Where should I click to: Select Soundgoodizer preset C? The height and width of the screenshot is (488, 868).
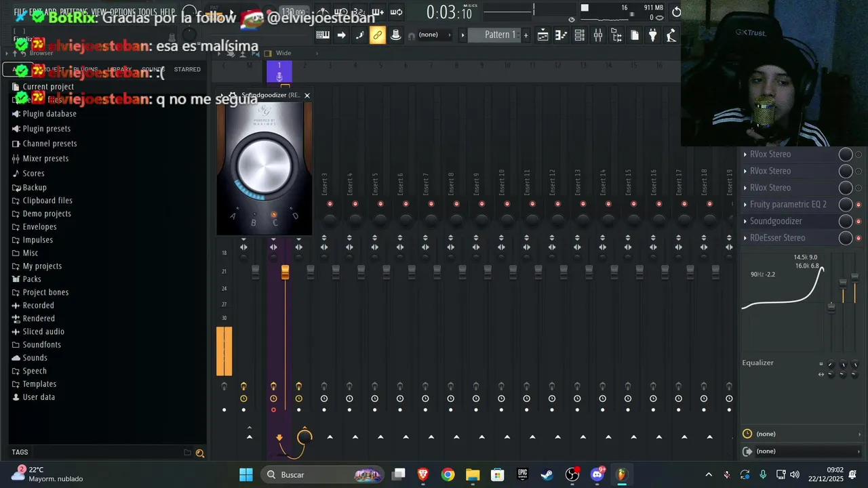(275, 222)
